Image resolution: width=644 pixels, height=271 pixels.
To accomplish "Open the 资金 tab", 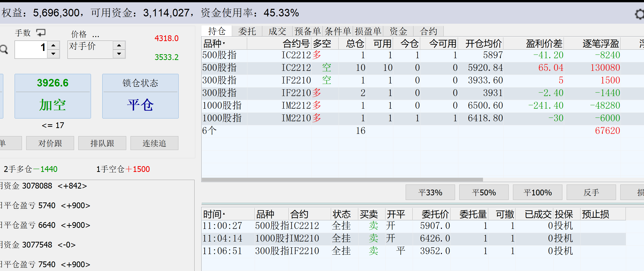I will pyautogui.click(x=398, y=31).
